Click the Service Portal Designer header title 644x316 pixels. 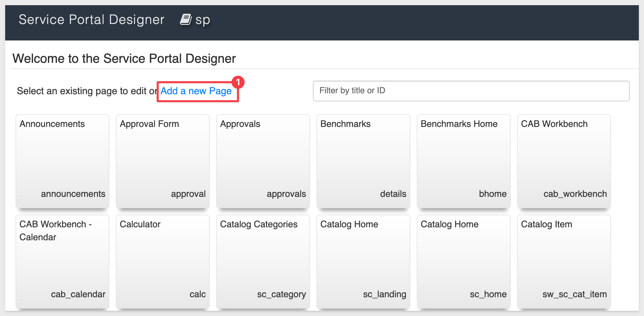[x=92, y=19]
